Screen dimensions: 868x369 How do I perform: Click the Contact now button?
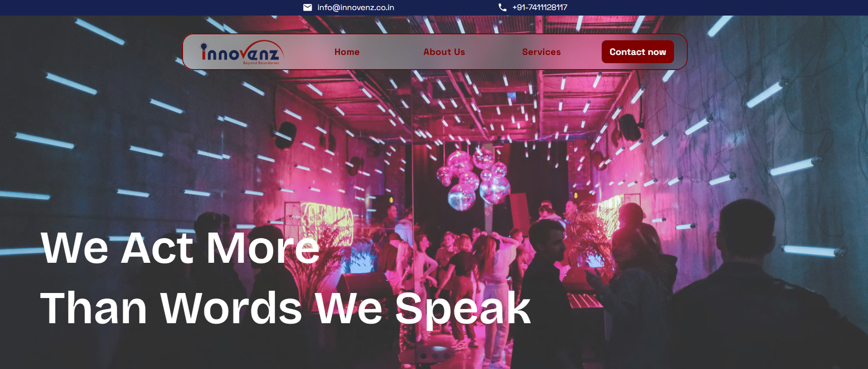point(637,52)
